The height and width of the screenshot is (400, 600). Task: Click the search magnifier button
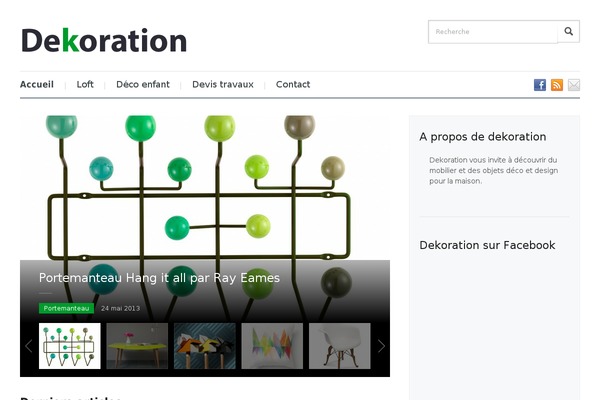tap(569, 31)
